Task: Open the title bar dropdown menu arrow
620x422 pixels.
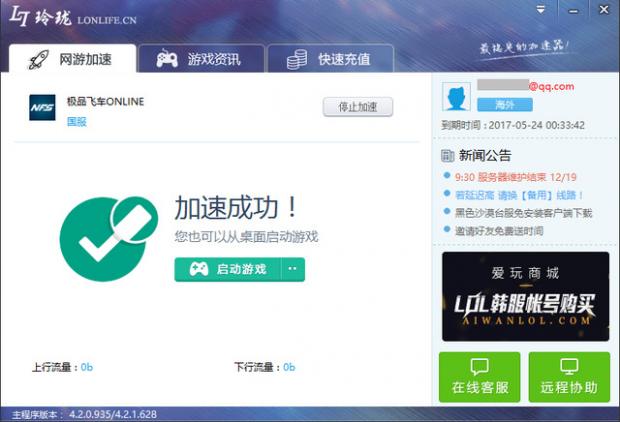Action: pyautogui.click(x=541, y=10)
